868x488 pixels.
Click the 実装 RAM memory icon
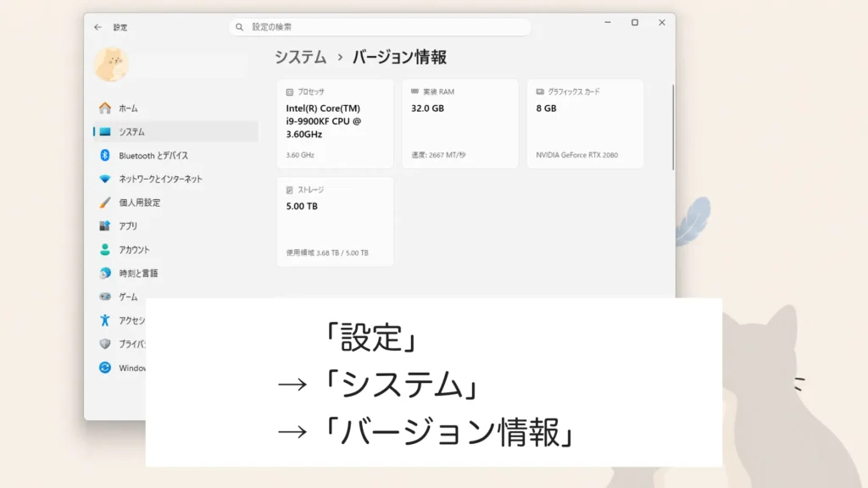[x=415, y=91]
